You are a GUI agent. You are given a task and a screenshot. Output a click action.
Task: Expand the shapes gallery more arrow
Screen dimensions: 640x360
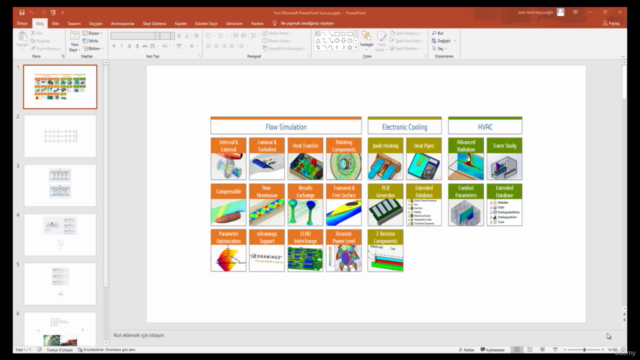(x=356, y=48)
